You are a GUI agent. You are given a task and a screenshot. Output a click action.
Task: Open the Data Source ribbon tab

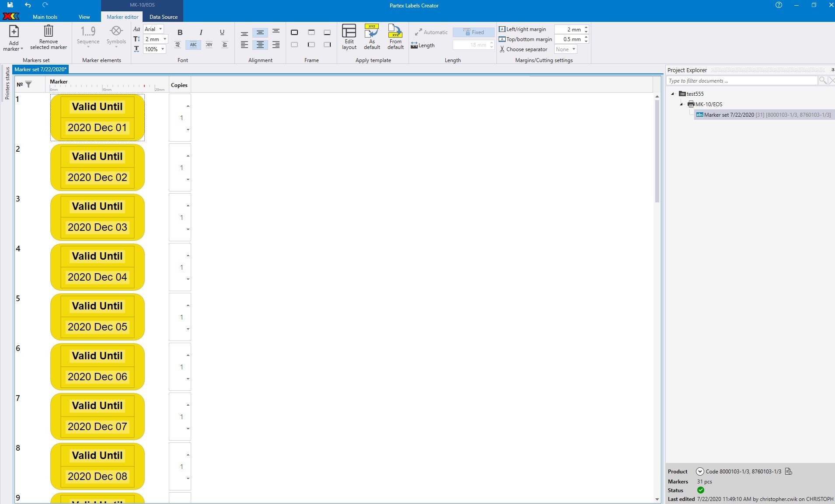(164, 17)
